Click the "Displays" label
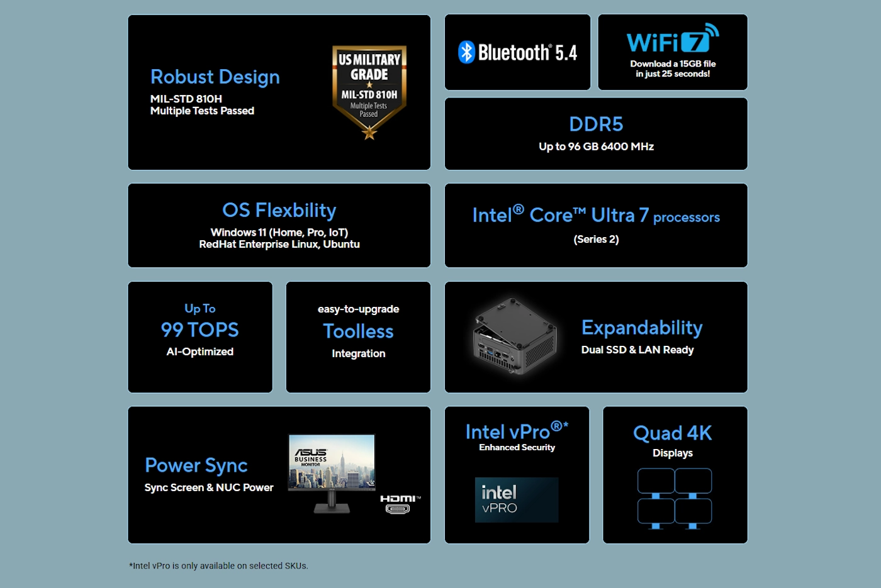881x588 pixels. (x=673, y=453)
